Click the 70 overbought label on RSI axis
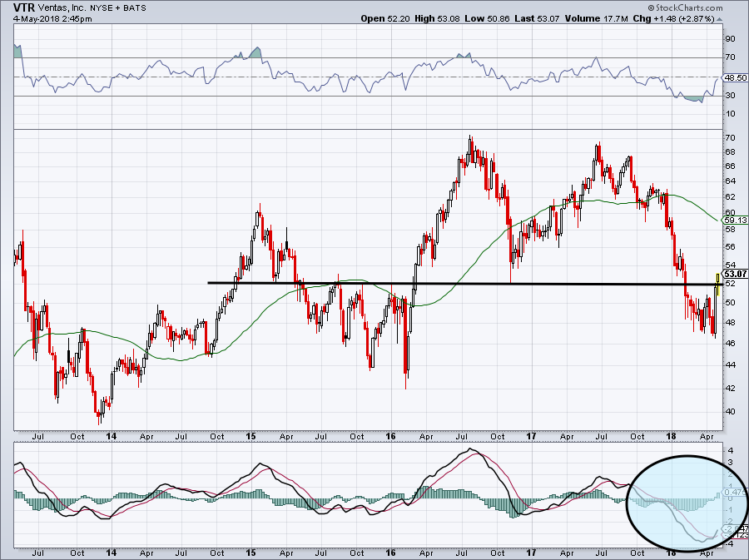This screenshot has height=560, width=749. point(730,57)
